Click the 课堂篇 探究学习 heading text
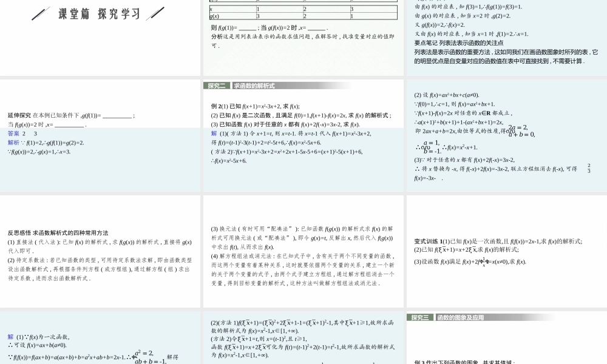This screenshot has width=607, height=364. 100,14
